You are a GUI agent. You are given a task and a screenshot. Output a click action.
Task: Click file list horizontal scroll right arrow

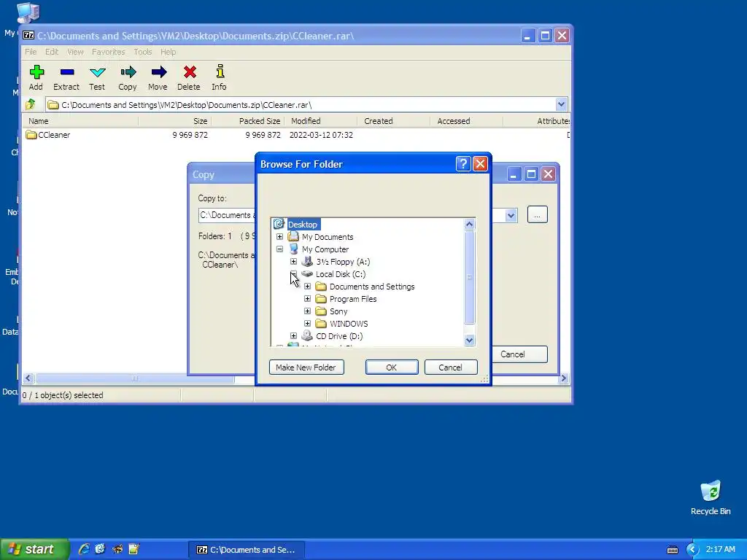click(x=564, y=378)
